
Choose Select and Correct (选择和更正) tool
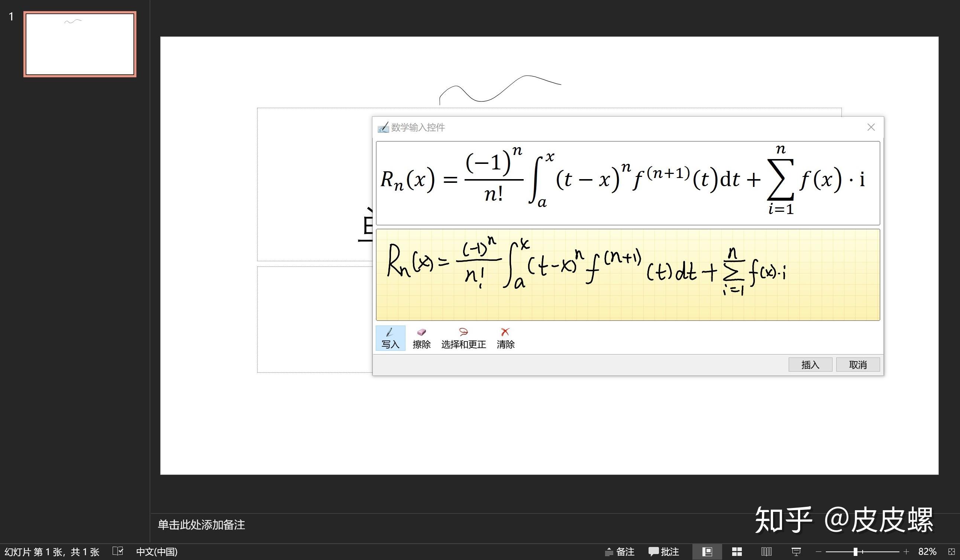tap(463, 338)
